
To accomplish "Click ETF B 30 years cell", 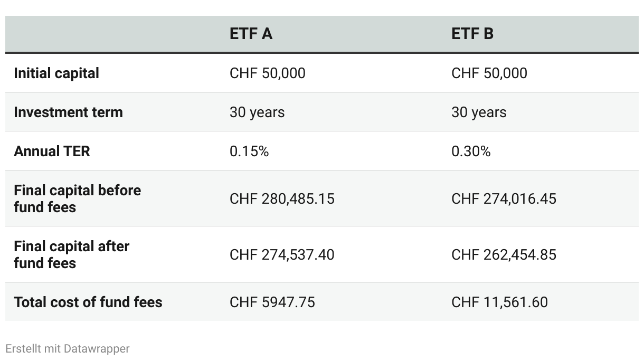I will 479,112.
